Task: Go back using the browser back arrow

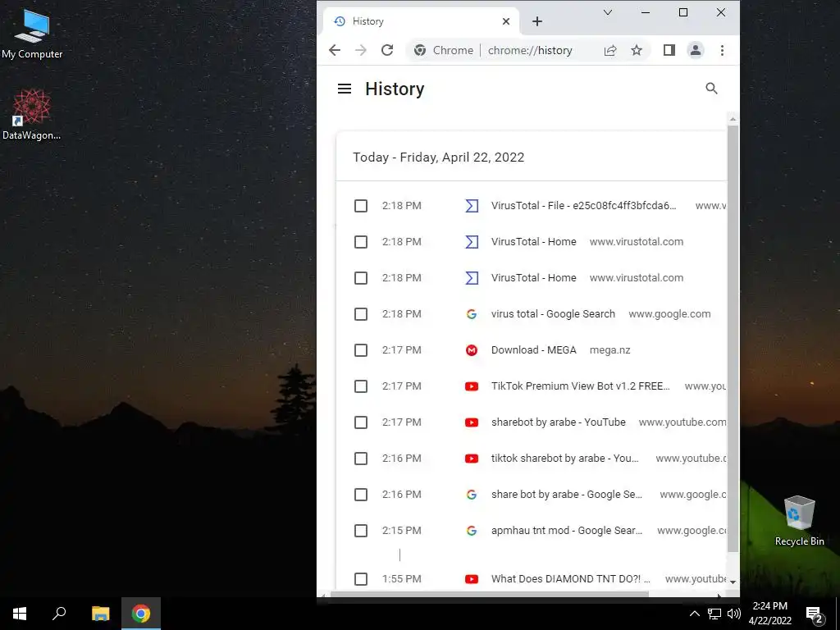Action: click(335, 50)
